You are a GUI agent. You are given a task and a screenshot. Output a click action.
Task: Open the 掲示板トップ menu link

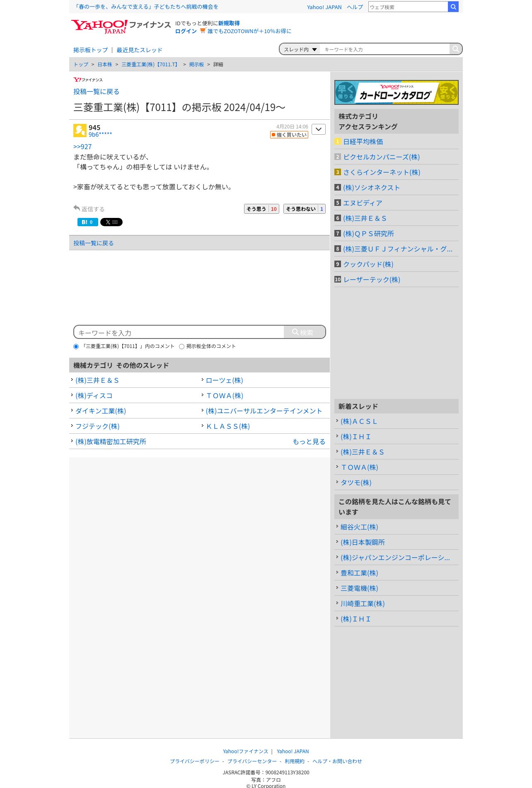point(90,50)
